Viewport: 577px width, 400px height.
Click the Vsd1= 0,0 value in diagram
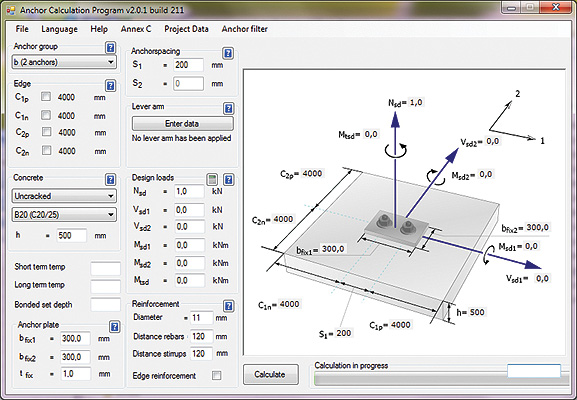542,279
